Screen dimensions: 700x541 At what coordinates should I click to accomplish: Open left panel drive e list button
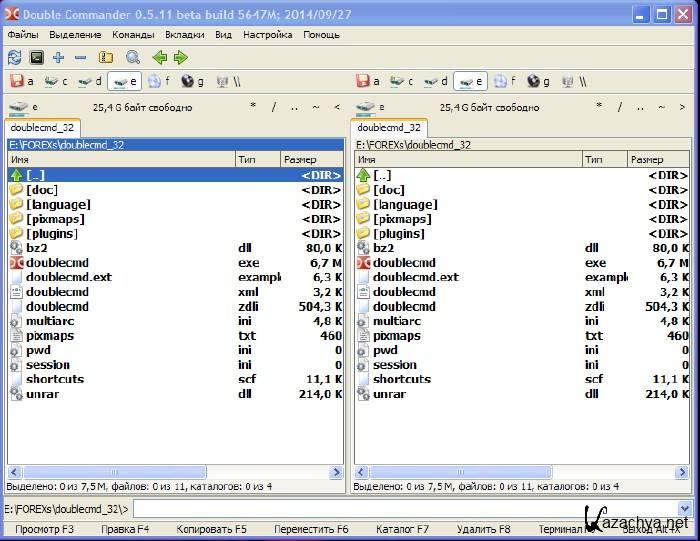coord(22,107)
